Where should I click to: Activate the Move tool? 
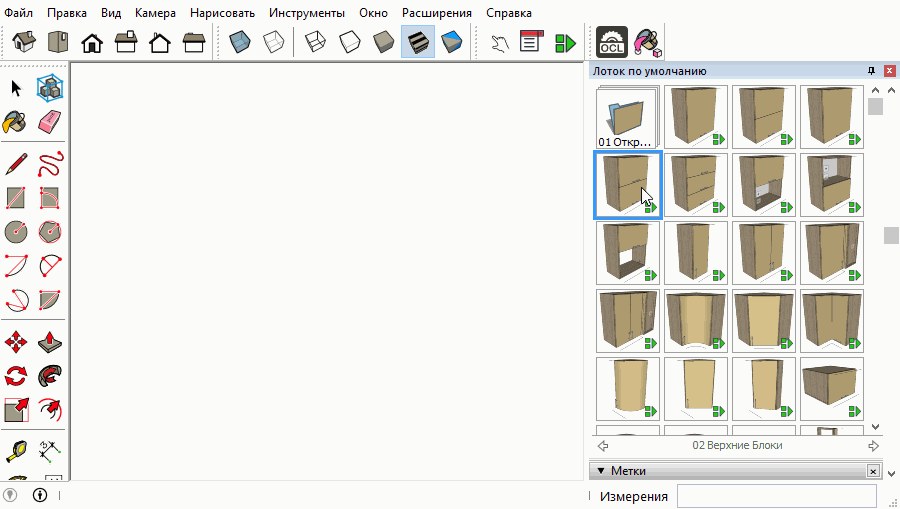(x=15, y=343)
